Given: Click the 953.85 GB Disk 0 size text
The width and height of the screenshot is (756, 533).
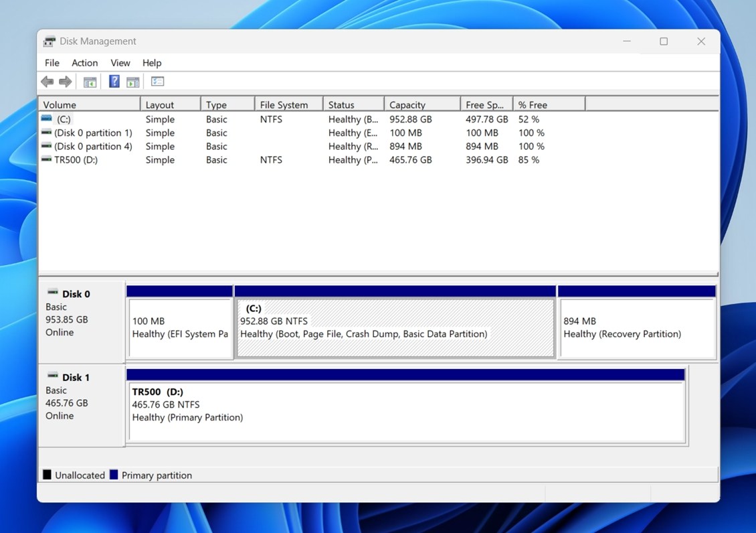Looking at the screenshot, I should [66, 319].
